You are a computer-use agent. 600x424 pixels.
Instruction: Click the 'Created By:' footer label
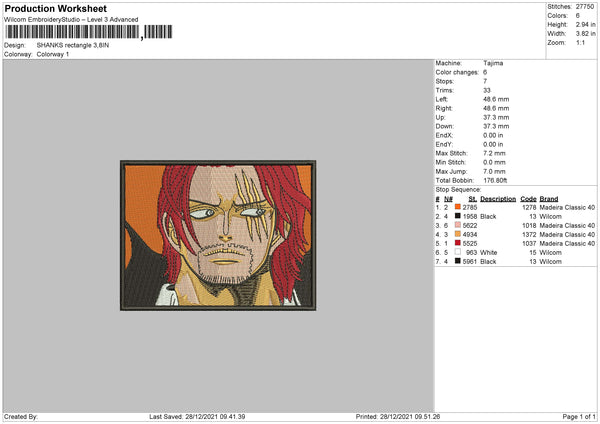coord(21,416)
